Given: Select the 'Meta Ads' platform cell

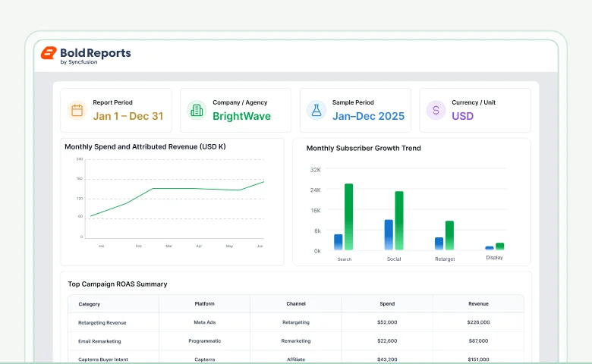Looking at the screenshot, I should 205,322.
